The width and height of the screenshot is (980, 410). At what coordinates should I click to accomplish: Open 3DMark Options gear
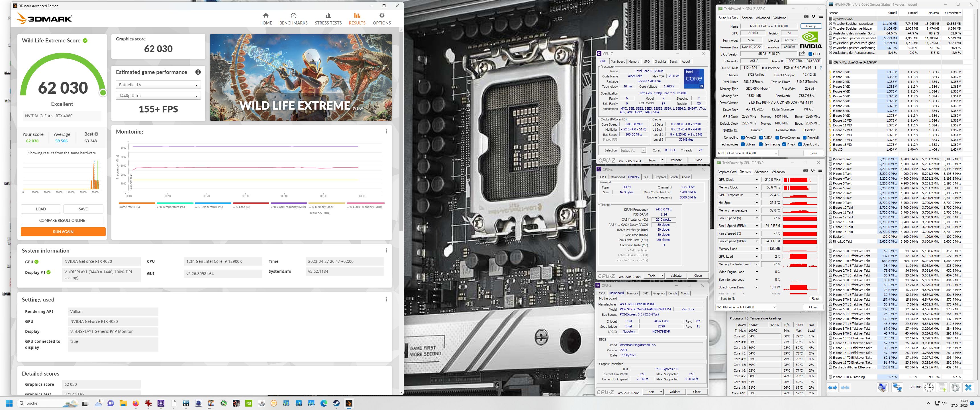(381, 19)
